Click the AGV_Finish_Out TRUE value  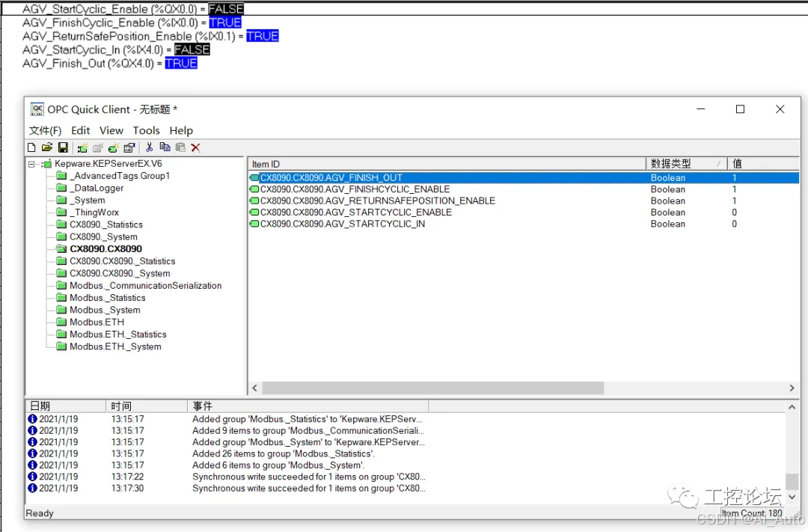181,63
